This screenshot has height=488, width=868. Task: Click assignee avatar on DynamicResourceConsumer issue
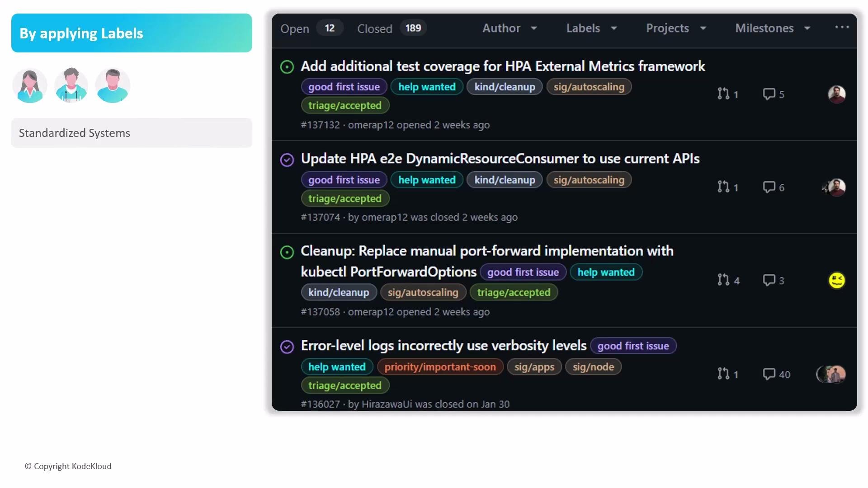pos(835,187)
